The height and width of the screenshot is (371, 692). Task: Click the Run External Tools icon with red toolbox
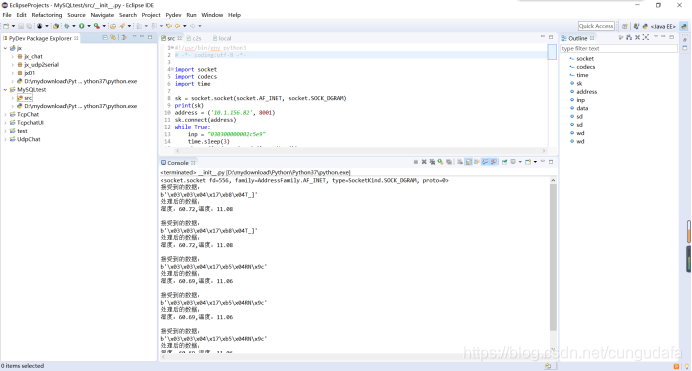click(97, 26)
